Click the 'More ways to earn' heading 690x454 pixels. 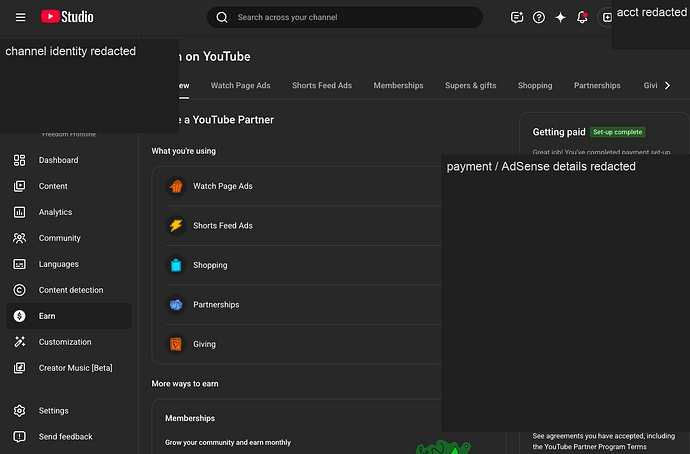[x=185, y=384]
